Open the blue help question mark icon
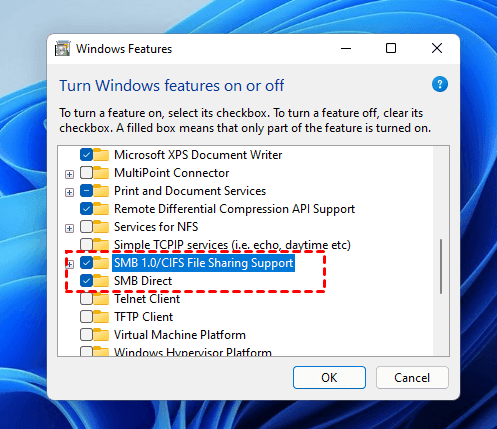 pyautogui.click(x=440, y=84)
